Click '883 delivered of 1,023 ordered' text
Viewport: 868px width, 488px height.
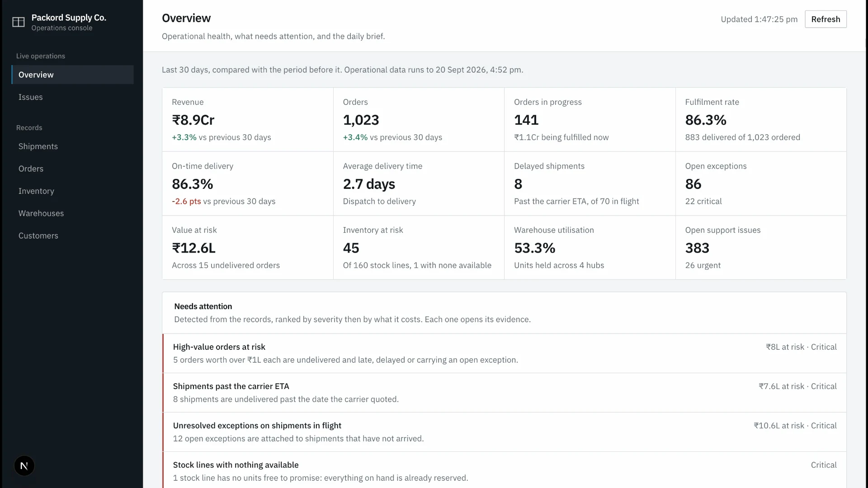tap(742, 137)
